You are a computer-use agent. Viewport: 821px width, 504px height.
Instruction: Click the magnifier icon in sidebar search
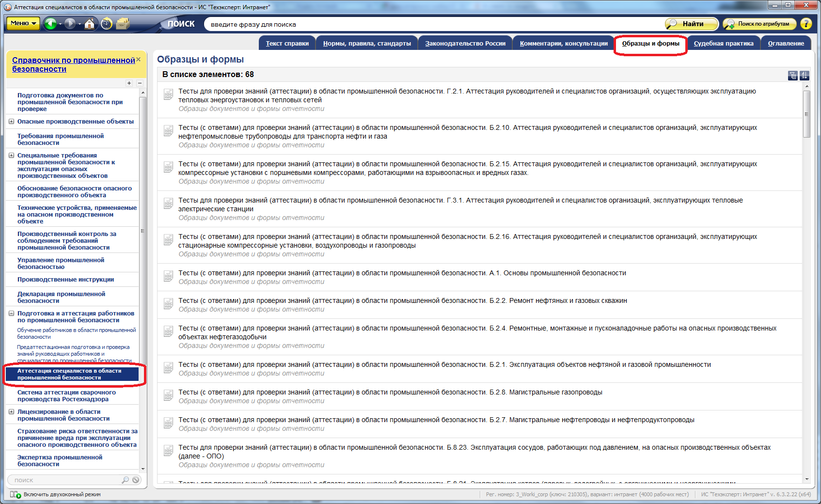click(x=126, y=480)
